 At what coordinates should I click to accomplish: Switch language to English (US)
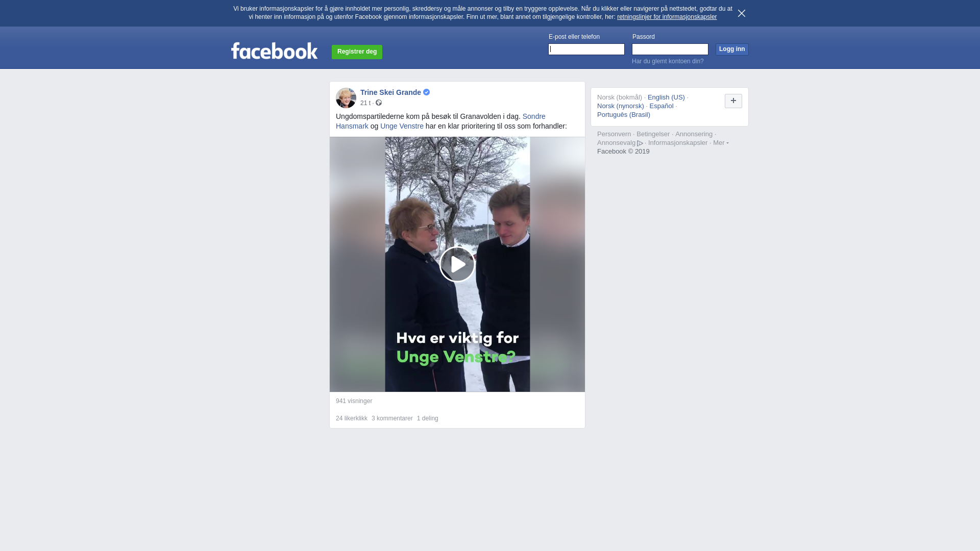coord(666,97)
